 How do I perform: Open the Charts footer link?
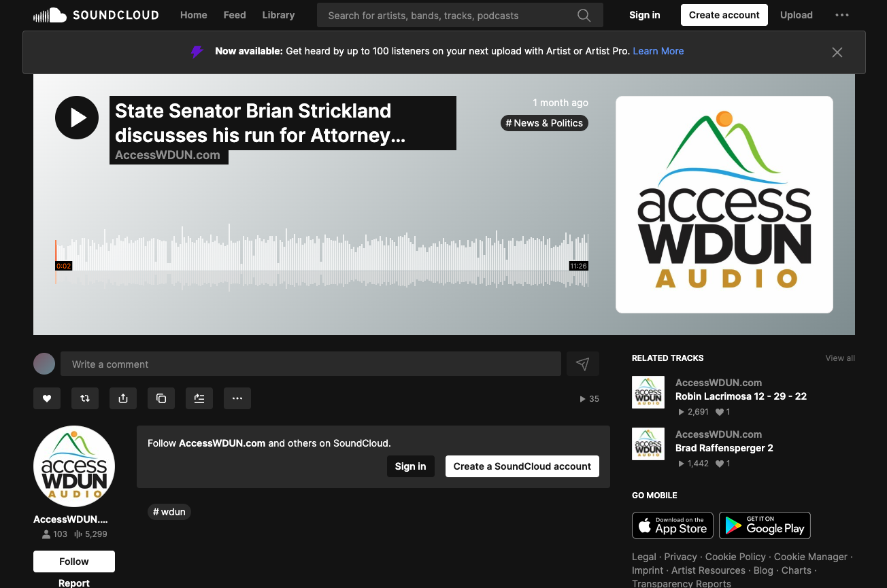click(x=797, y=570)
